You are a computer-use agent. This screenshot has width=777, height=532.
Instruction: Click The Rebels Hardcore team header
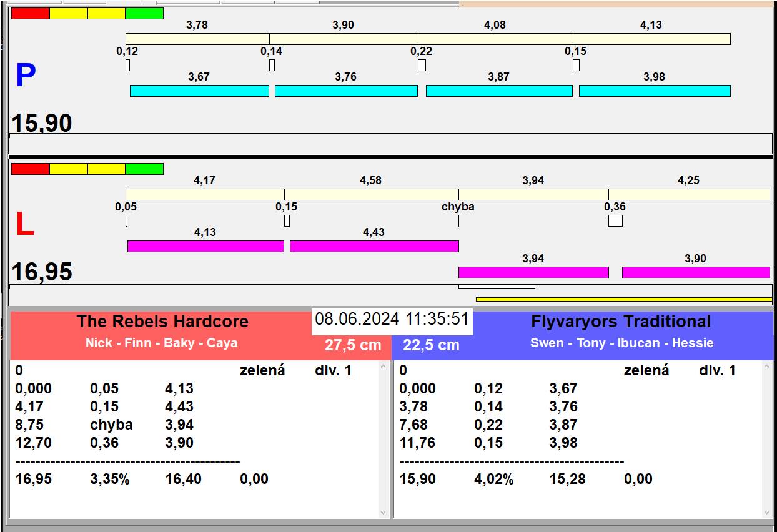tap(162, 322)
